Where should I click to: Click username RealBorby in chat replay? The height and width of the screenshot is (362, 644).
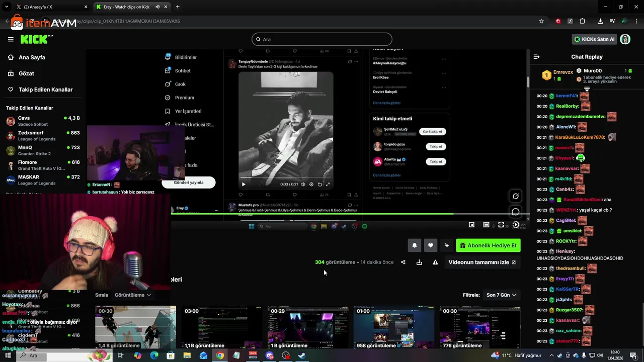tap(568, 106)
